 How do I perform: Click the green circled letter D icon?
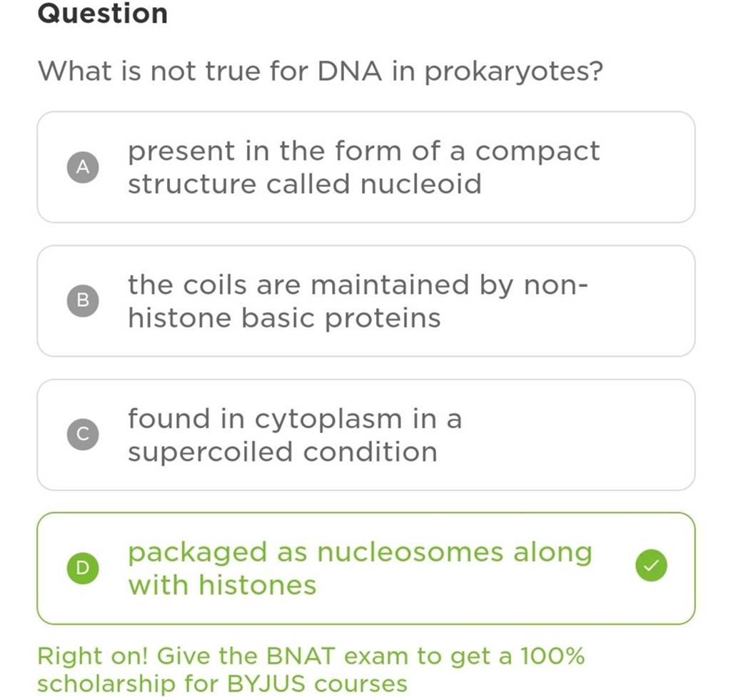point(83,568)
